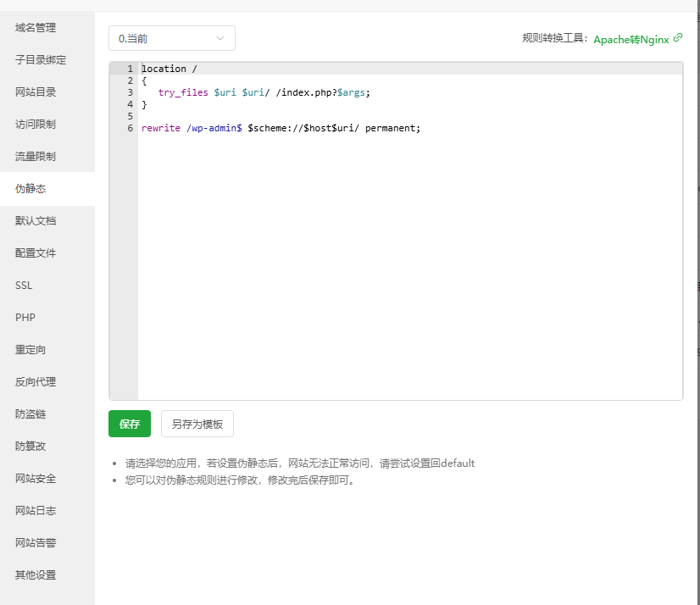Open 重定向 settings
This screenshot has width=700, height=605.
(x=31, y=350)
